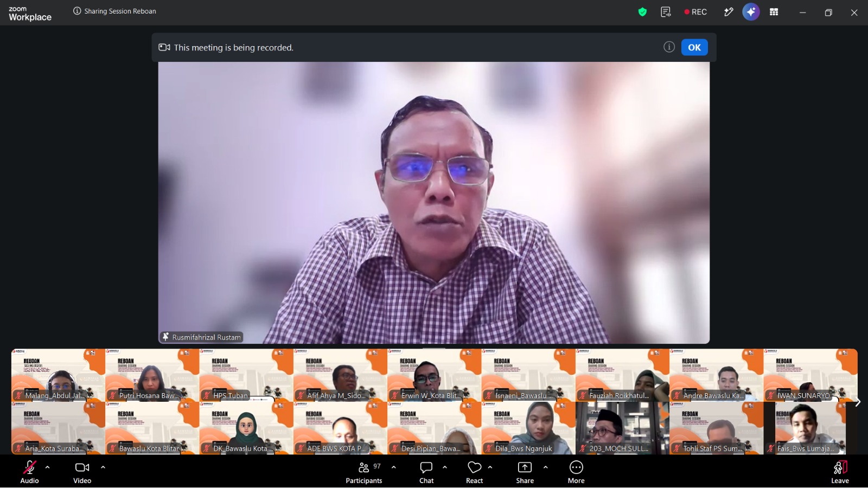Open the AI Companion sparkle icon

pos(751,12)
